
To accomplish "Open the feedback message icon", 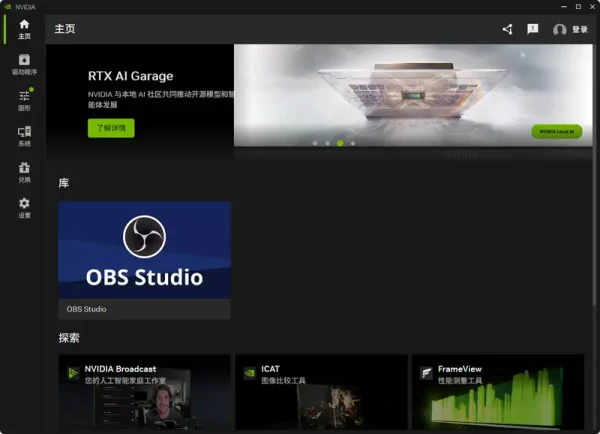I will 532,29.
